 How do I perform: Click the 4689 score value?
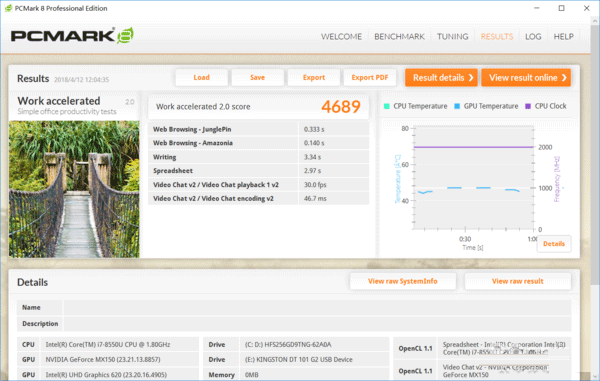click(x=341, y=107)
